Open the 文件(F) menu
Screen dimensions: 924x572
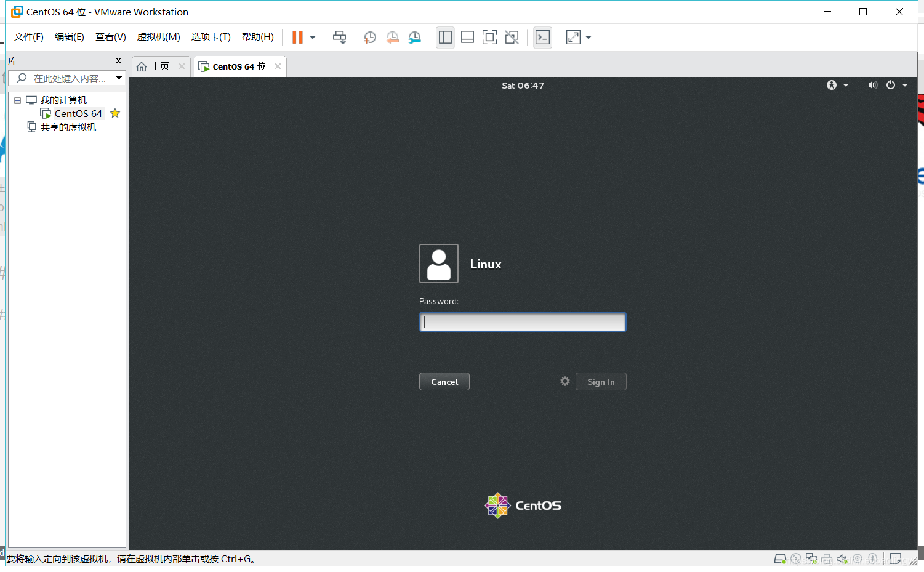pyautogui.click(x=29, y=37)
